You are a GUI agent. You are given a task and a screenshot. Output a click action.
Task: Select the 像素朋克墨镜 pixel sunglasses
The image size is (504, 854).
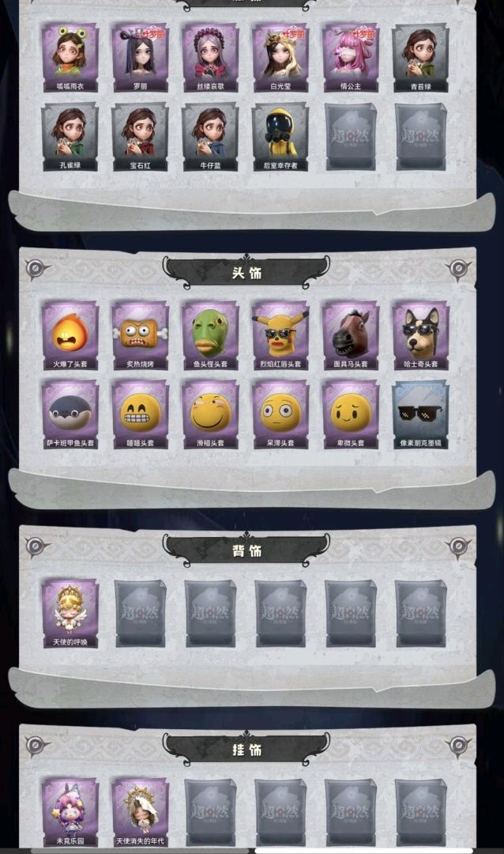421,414
